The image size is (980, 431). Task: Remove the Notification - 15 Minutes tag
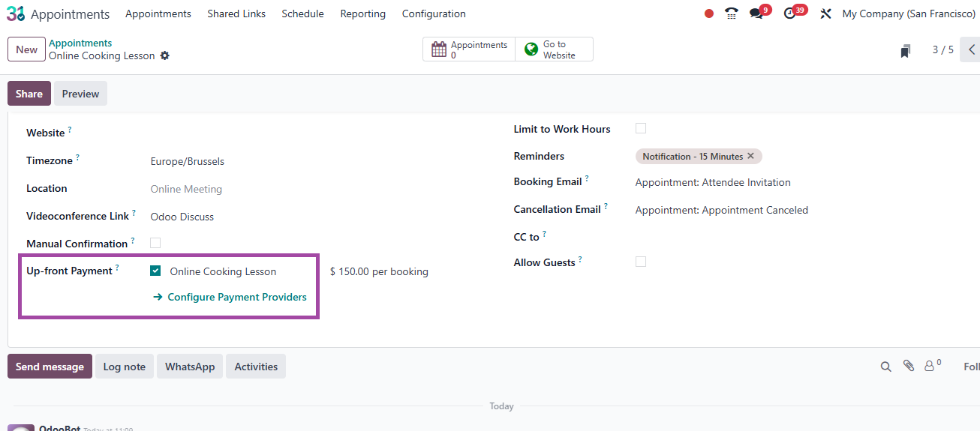tap(751, 156)
